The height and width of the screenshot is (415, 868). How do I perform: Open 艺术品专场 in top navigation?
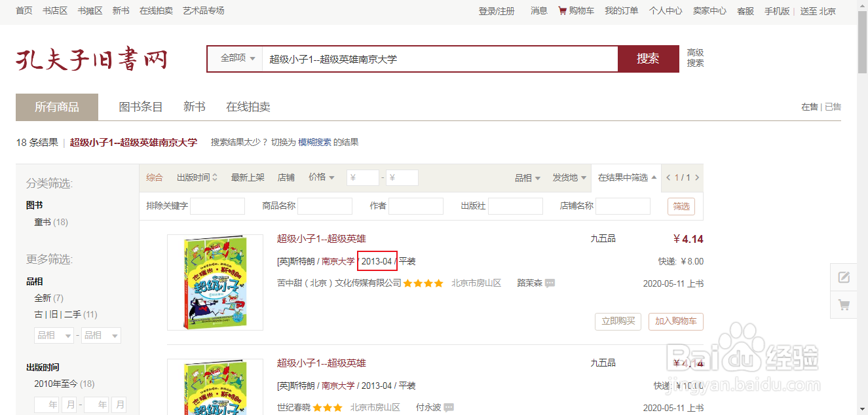click(x=203, y=10)
